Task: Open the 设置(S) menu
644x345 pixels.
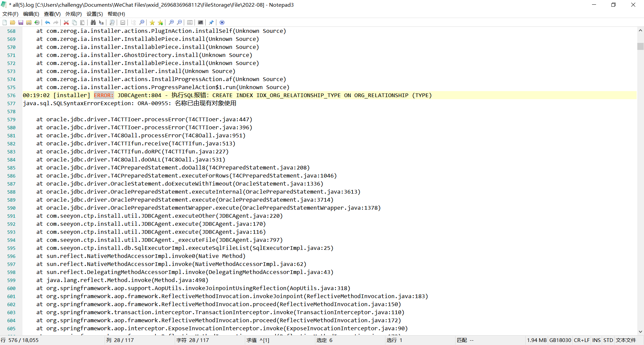Action: 95,14
